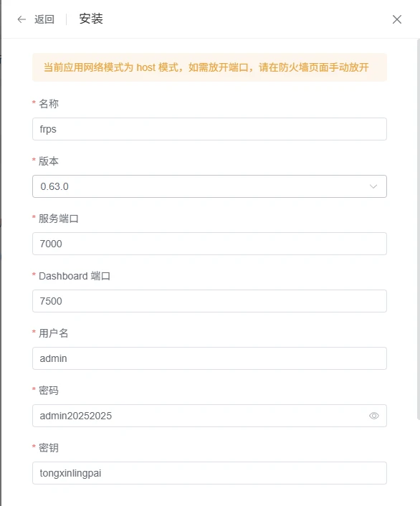The image size is (420, 506).
Task: Show password using the eye icon
Action: (x=374, y=416)
